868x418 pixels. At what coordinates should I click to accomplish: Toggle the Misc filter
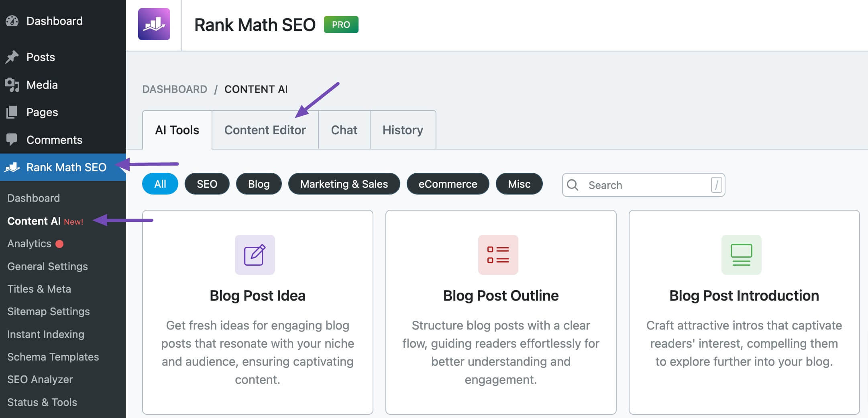pyautogui.click(x=519, y=184)
